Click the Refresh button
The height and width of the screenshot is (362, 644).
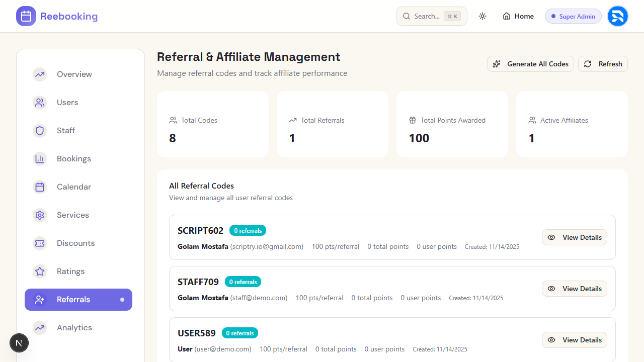point(603,64)
